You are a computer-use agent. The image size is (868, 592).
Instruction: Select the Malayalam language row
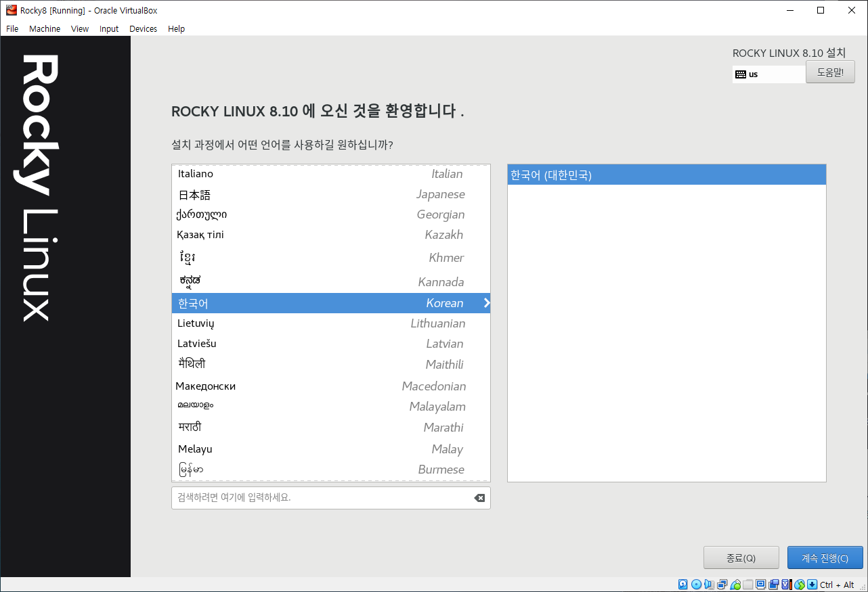(x=331, y=407)
